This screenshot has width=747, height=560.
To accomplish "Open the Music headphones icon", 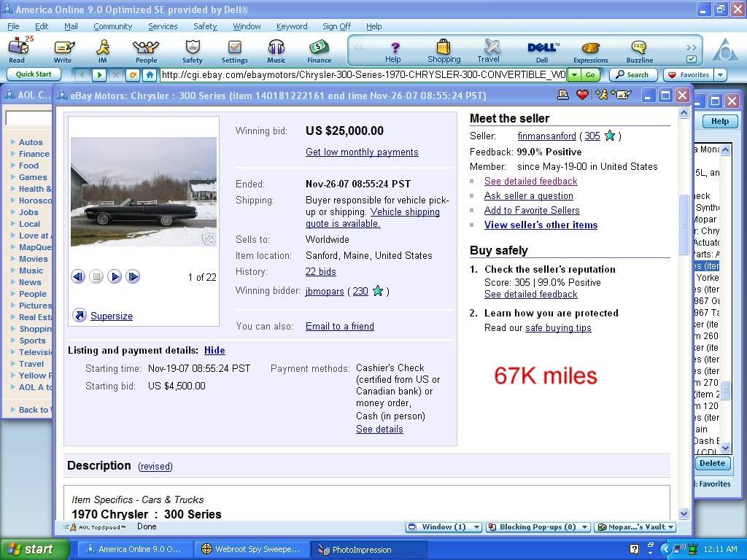I will [x=276, y=50].
